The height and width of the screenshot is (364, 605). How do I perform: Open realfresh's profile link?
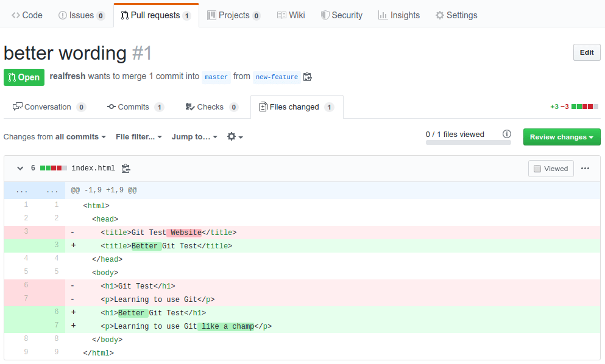tap(67, 76)
